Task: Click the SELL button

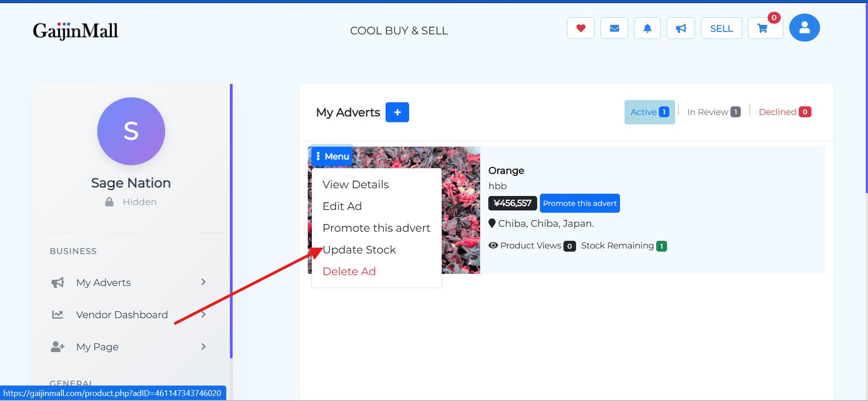Action: click(x=721, y=29)
